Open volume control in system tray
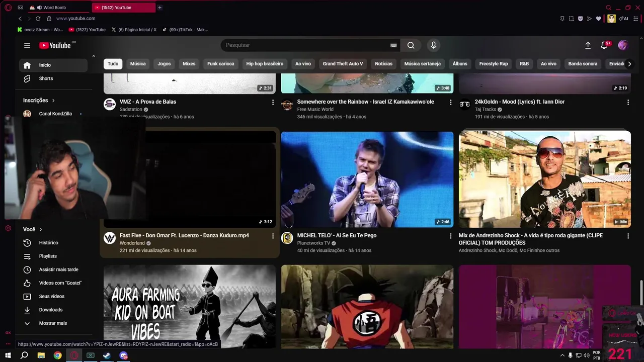This screenshot has width=644, height=362. pyautogui.click(x=586, y=355)
